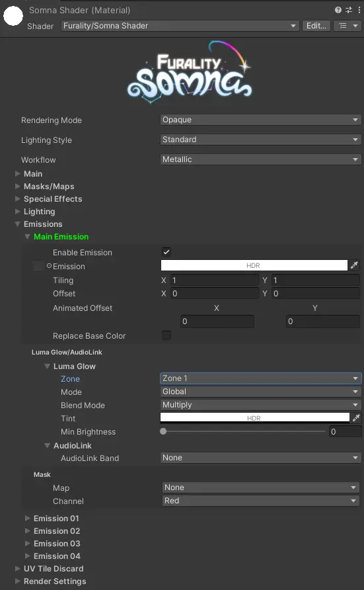Open the Blend Mode Multiply dropdown
Image resolution: width=364 pixels, height=590 pixels.
coord(261,405)
